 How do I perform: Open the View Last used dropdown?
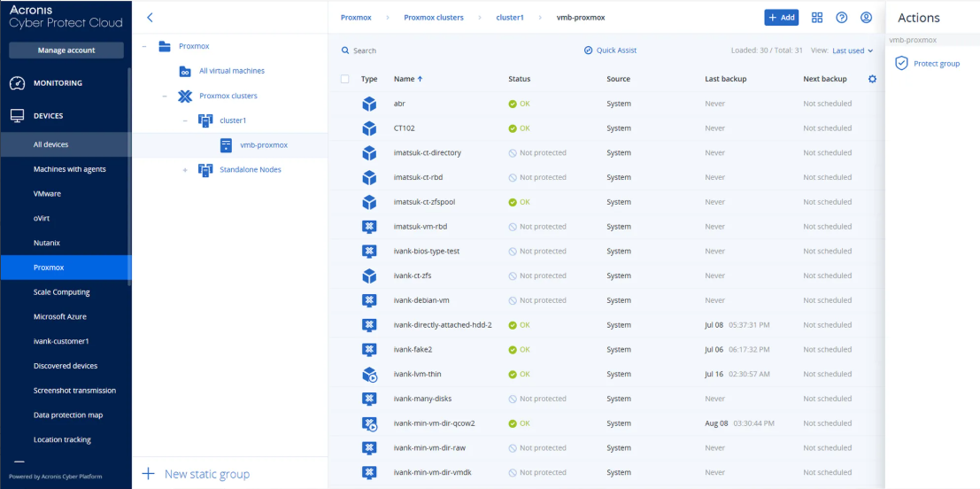[853, 50]
